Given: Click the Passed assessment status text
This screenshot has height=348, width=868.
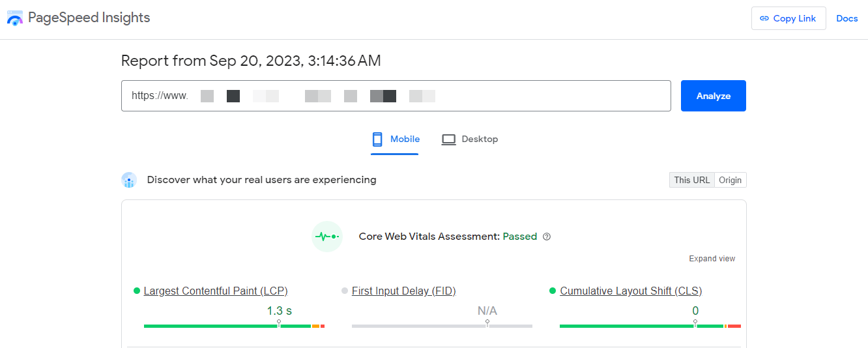Looking at the screenshot, I should pos(520,237).
